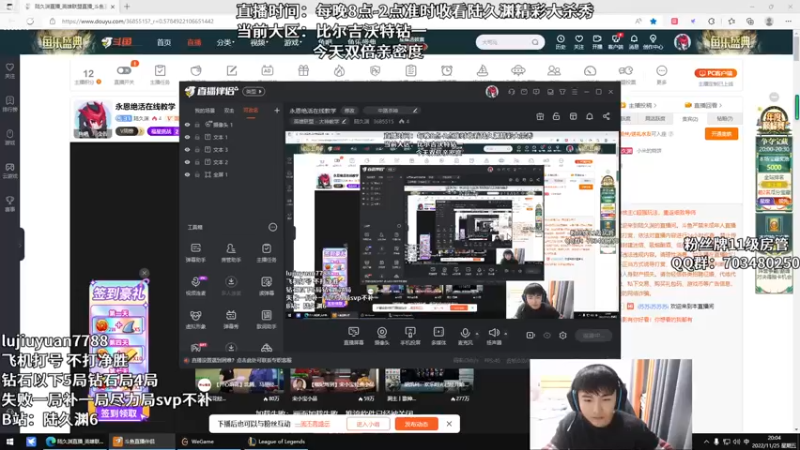Click orange 发布动态 button on bottom banner

416,424
